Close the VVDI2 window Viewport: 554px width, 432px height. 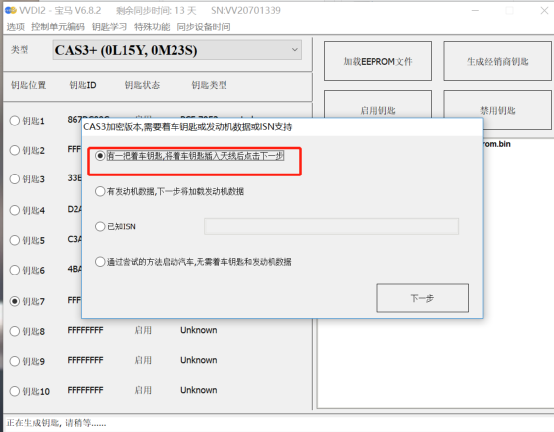[544, 11]
